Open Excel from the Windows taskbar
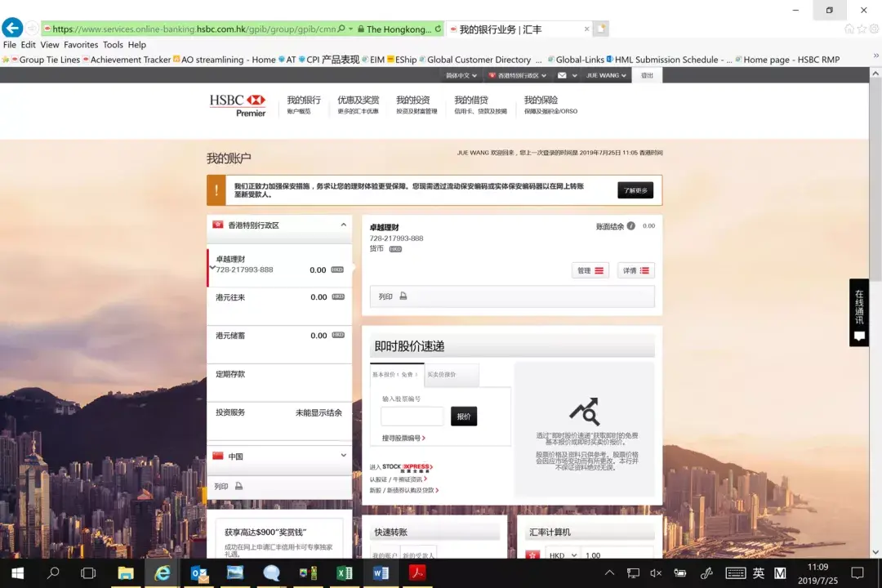 pos(344,572)
